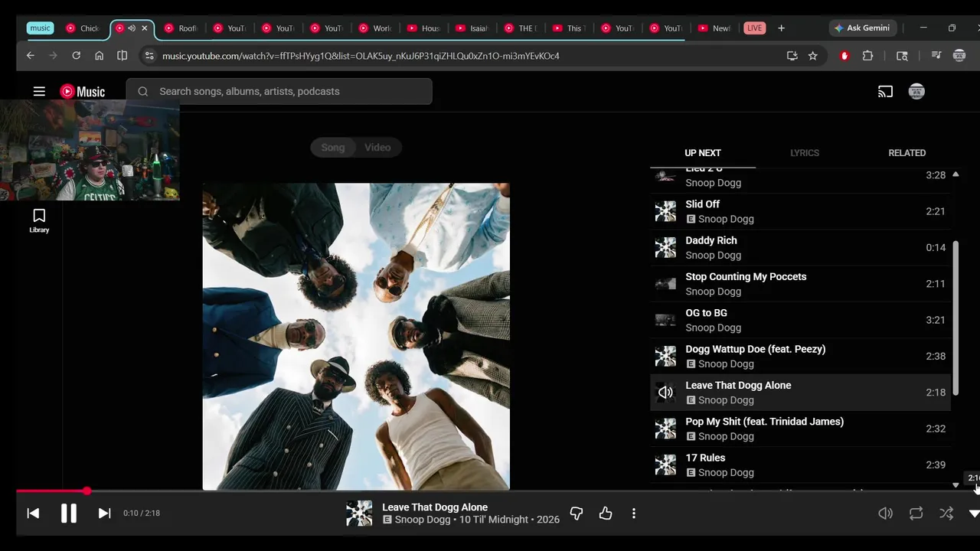This screenshot has height=551, width=980.
Task: Play Daddy Rich from the queue
Action: click(800, 248)
